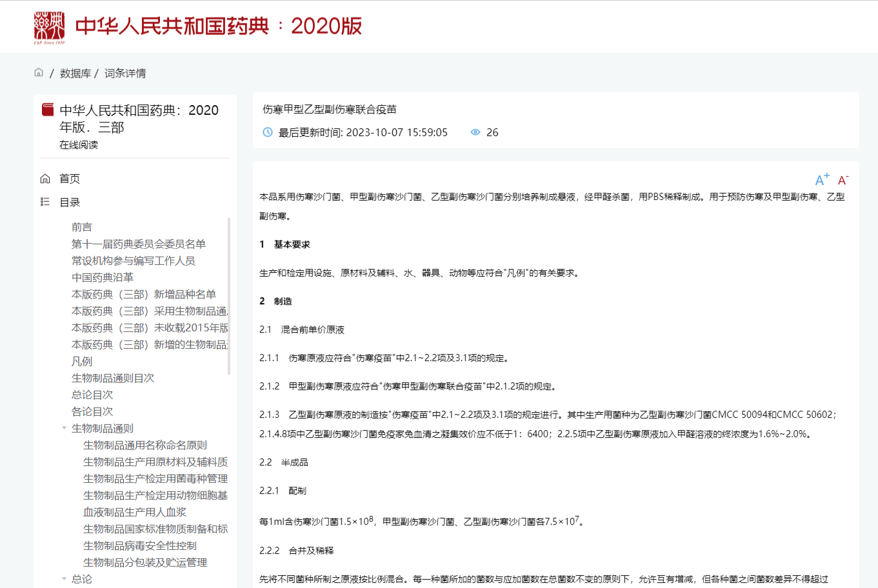Open 前言 in the directory

[x=82, y=227]
